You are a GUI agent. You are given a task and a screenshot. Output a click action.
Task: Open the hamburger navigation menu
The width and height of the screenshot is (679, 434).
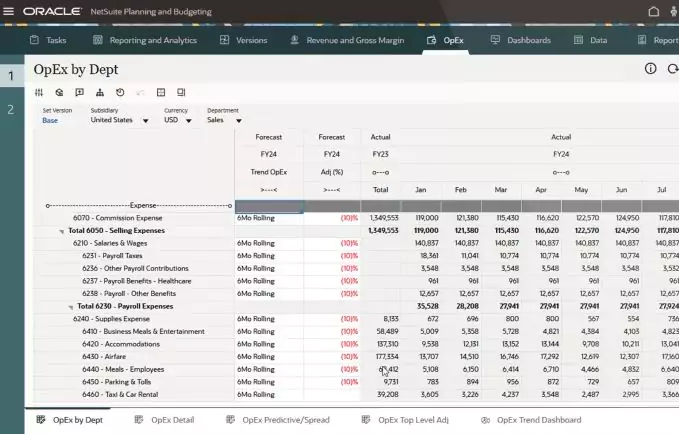[8, 11]
